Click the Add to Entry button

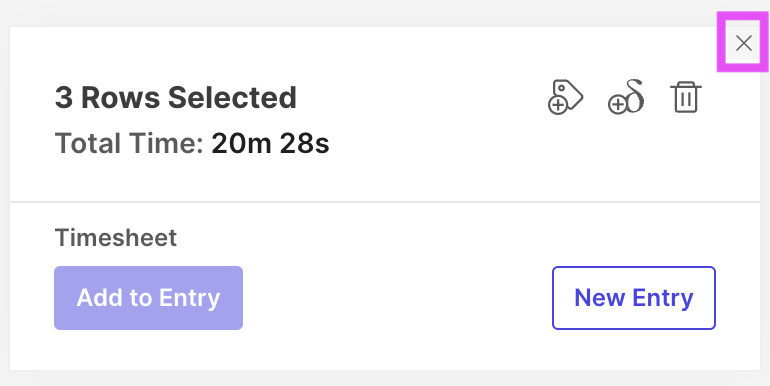coord(148,298)
